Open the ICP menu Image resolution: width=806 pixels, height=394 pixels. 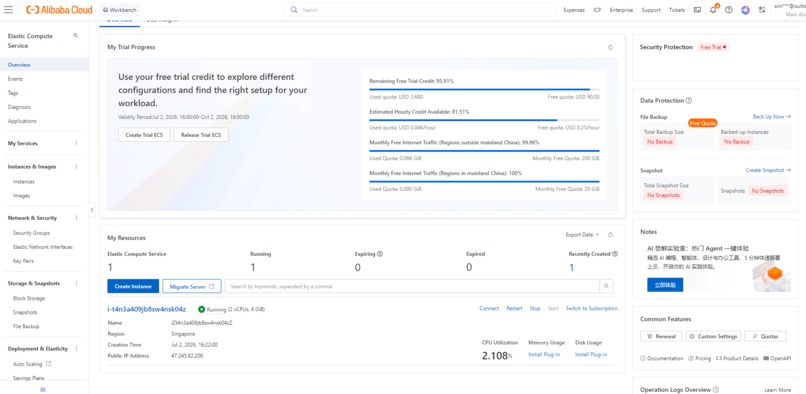(x=597, y=10)
